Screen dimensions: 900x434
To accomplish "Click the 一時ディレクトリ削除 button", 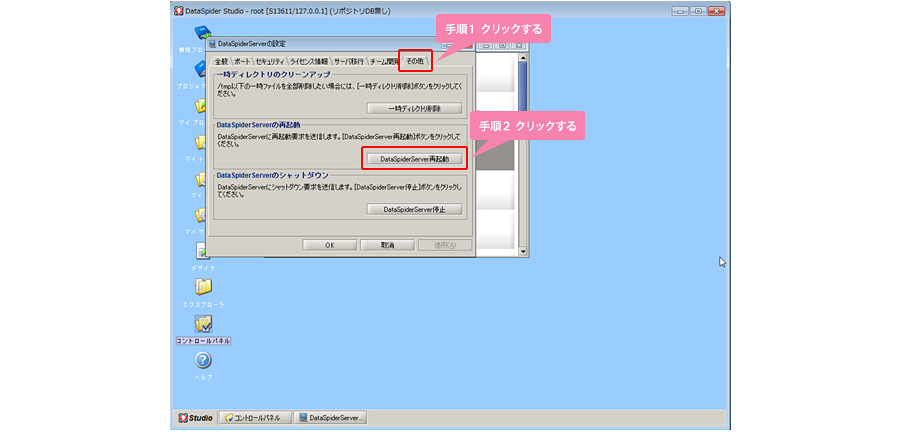I will click(414, 108).
